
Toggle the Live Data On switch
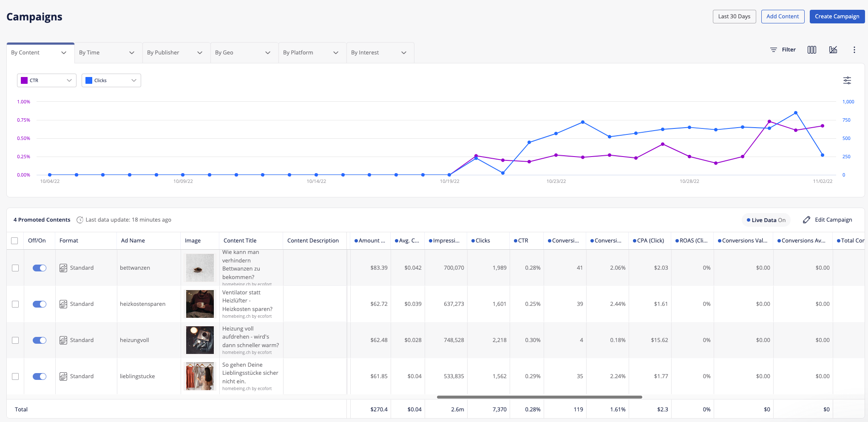pos(766,220)
